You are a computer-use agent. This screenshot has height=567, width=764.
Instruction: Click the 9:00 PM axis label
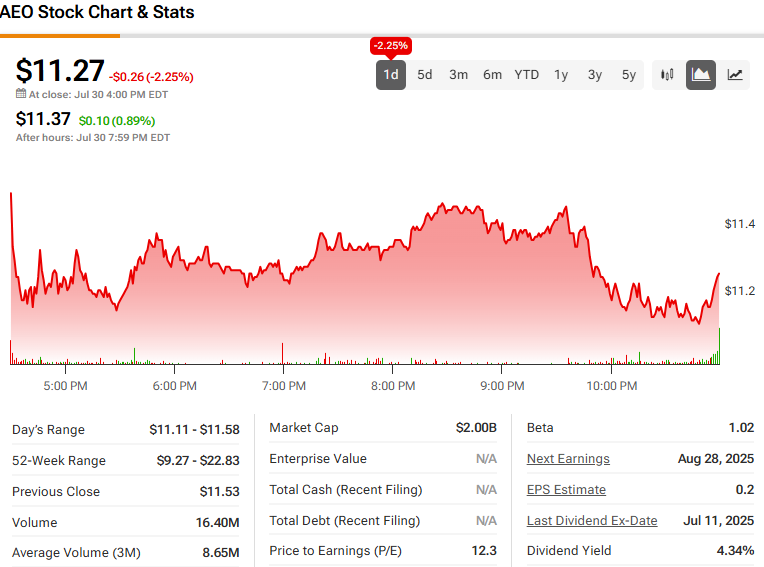[502, 386]
